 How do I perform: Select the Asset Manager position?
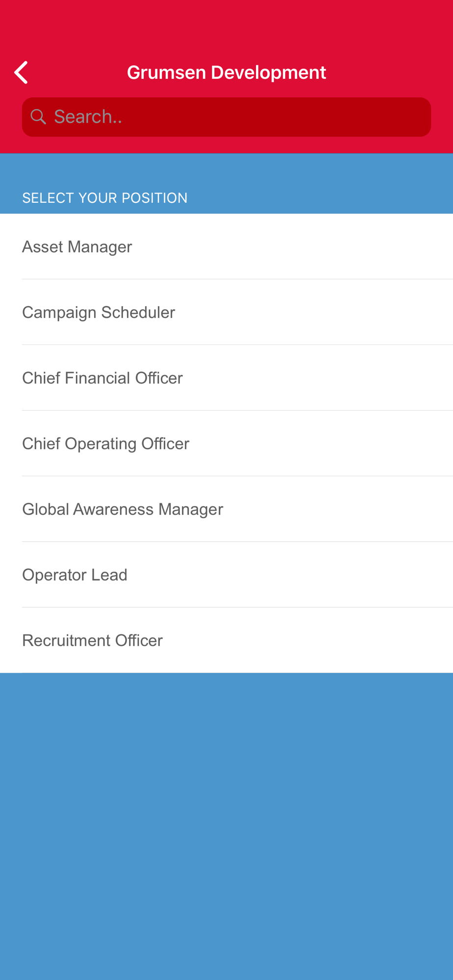tap(226, 246)
